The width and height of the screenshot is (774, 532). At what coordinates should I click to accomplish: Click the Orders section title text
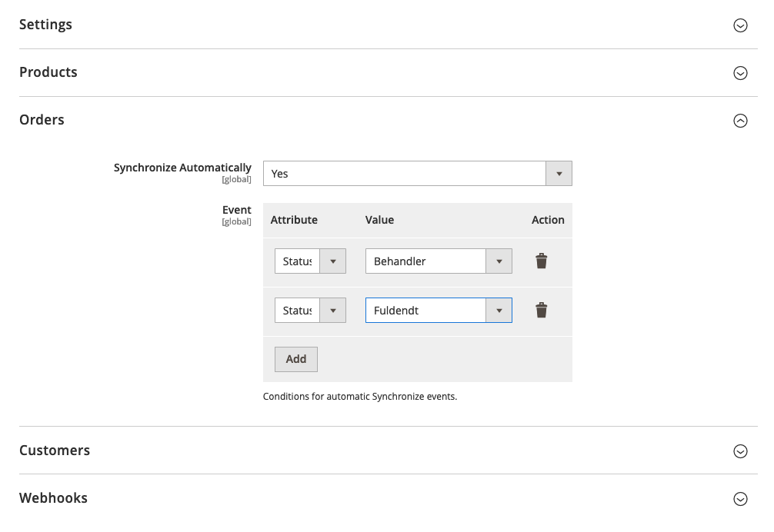point(42,120)
